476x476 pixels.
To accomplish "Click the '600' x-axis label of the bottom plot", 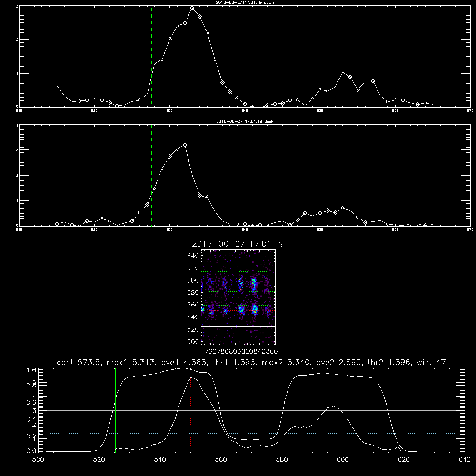I will pos(343,460).
